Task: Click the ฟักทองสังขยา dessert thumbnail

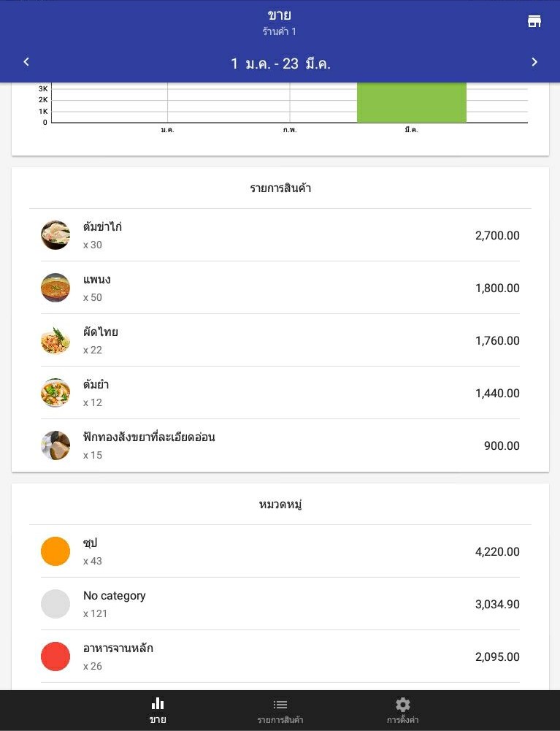Action: click(x=55, y=445)
